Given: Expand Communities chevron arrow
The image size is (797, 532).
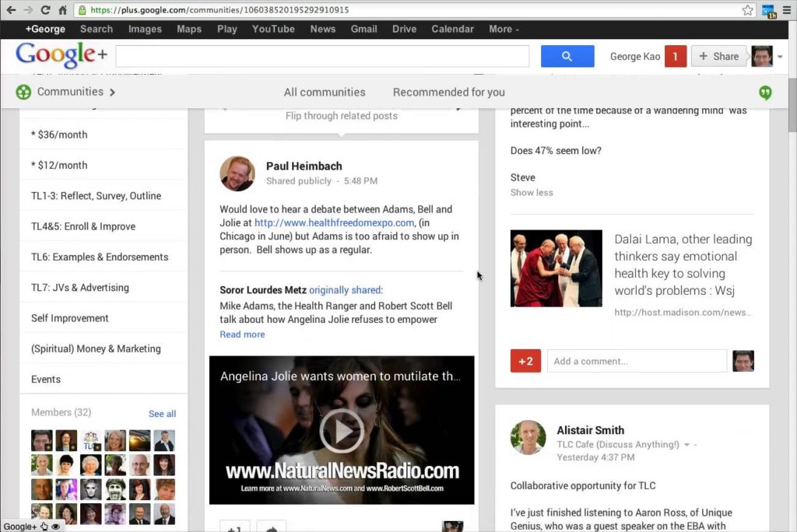Looking at the screenshot, I should click(112, 92).
